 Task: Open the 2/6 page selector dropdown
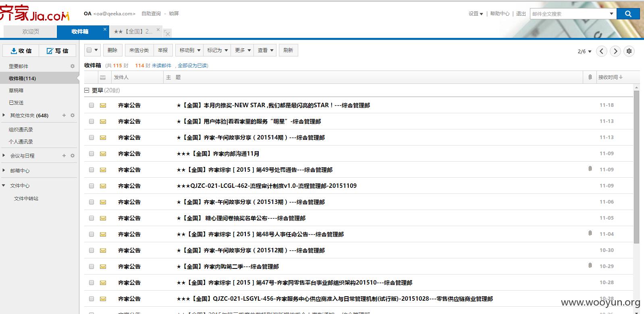pyautogui.click(x=584, y=52)
